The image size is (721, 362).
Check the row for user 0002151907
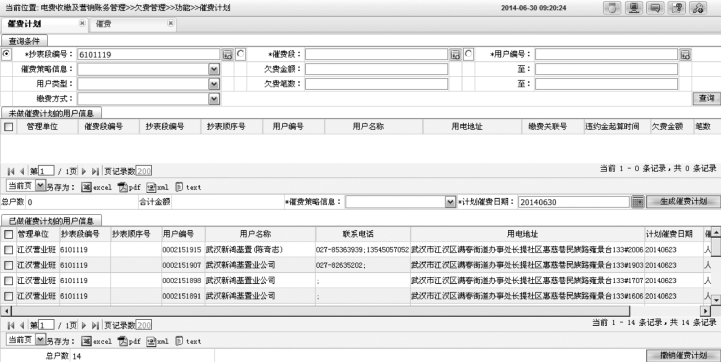tap(8, 265)
